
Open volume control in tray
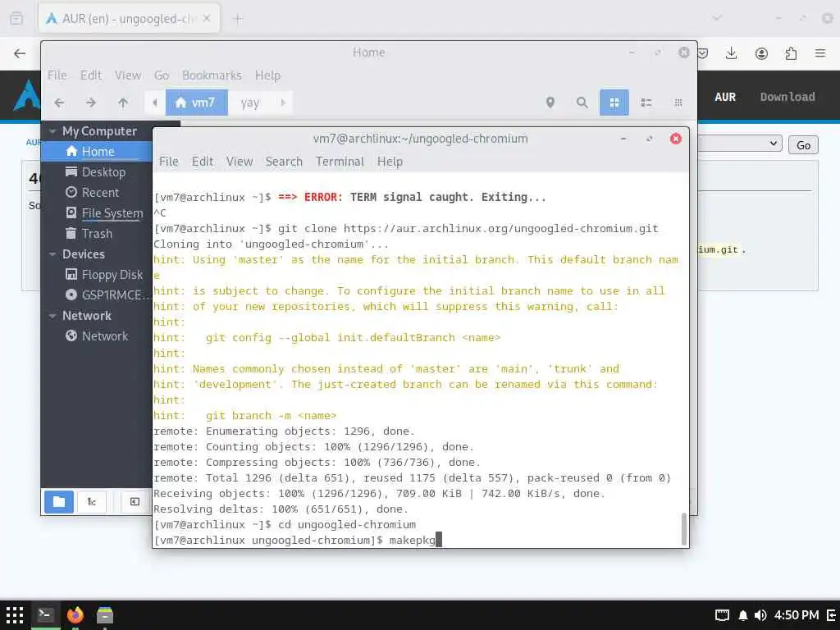760,615
